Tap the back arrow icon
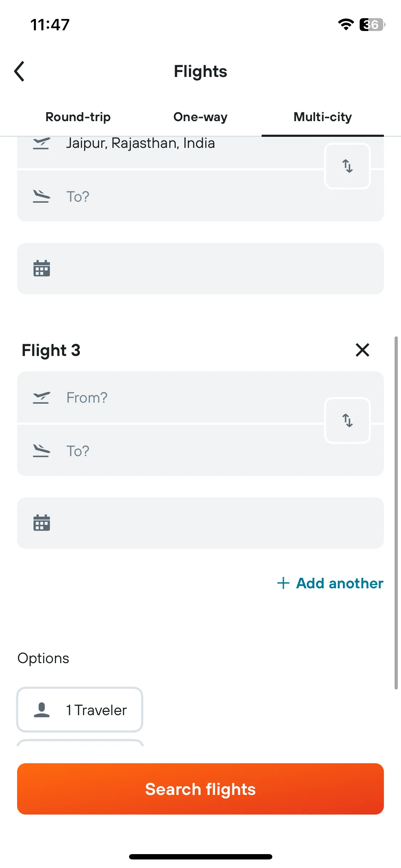The height and width of the screenshot is (868, 401). coord(19,71)
